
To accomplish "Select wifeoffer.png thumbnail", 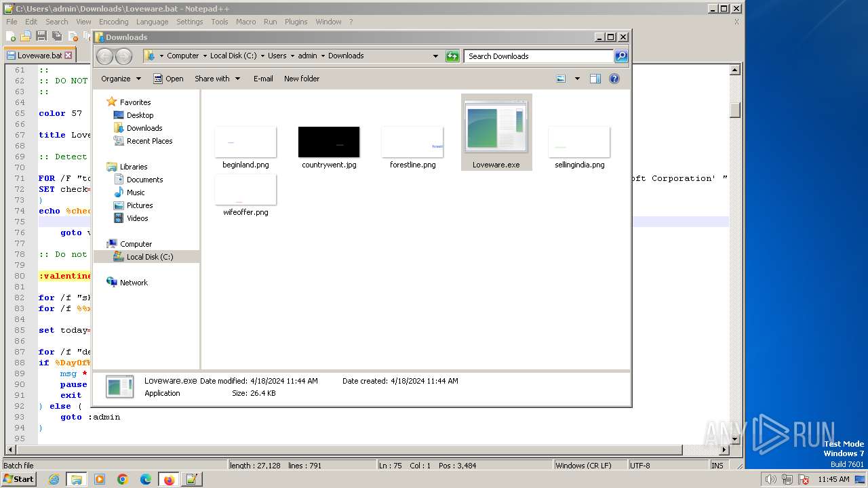I will [245, 189].
